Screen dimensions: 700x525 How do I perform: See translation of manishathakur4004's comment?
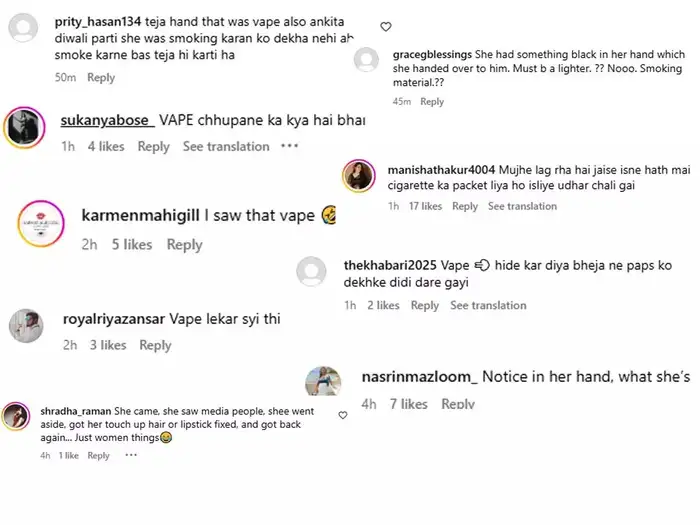point(522,206)
